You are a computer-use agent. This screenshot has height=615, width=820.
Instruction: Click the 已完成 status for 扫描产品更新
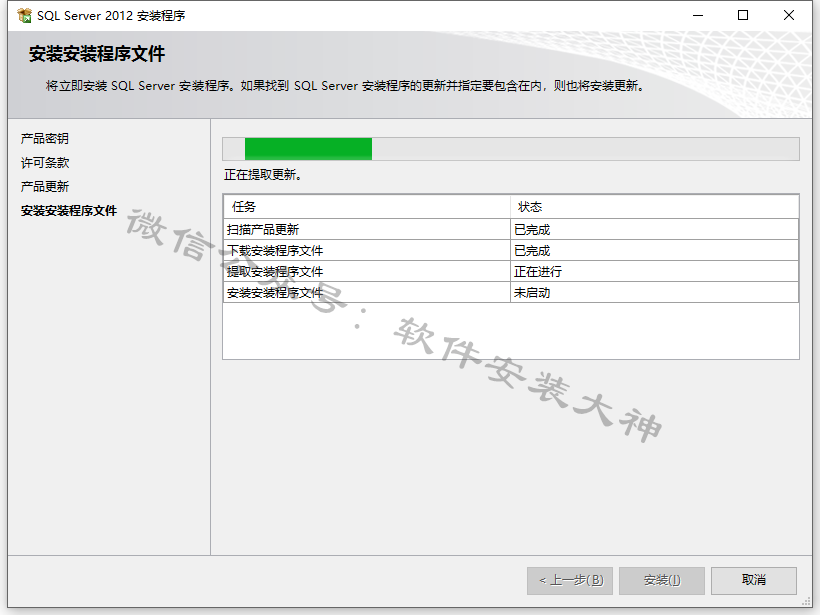pyautogui.click(x=654, y=230)
